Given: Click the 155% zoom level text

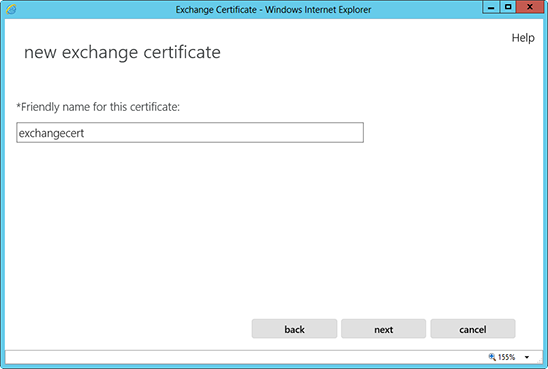Looking at the screenshot, I should [x=506, y=357].
